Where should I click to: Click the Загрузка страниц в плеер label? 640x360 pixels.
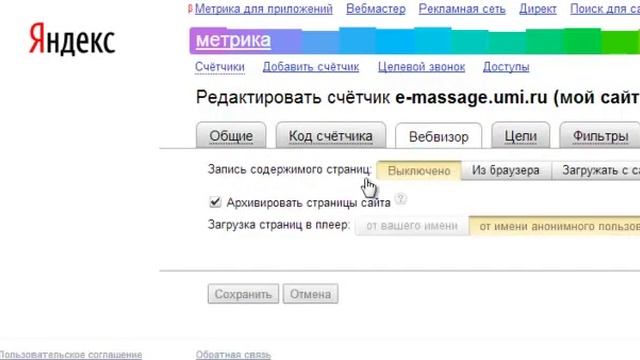[x=279, y=225]
